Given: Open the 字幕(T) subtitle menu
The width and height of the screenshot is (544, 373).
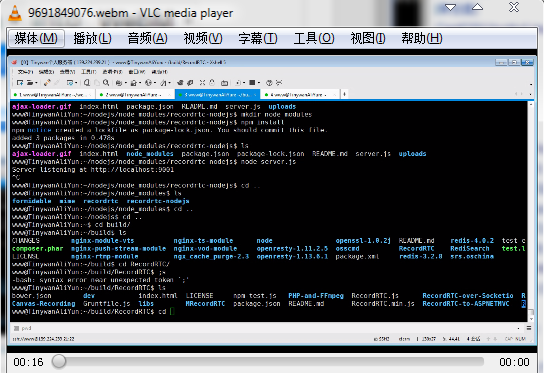Looking at the screenshot, I should click(x=258, y=38).
